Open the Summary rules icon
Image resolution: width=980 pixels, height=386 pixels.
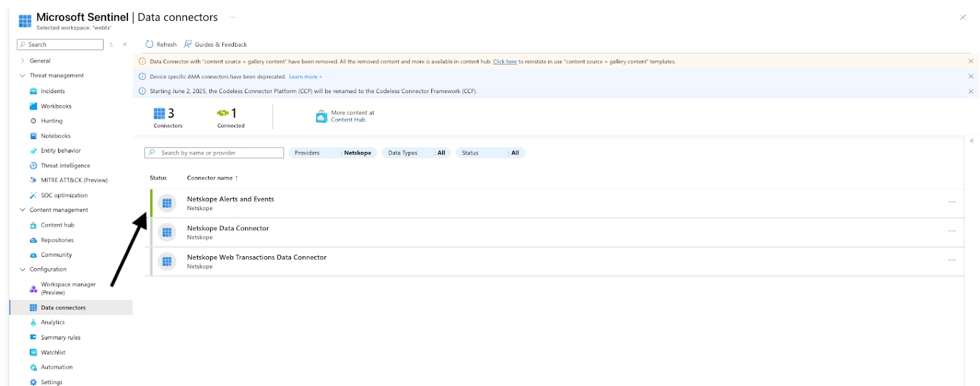pos(34,338)
